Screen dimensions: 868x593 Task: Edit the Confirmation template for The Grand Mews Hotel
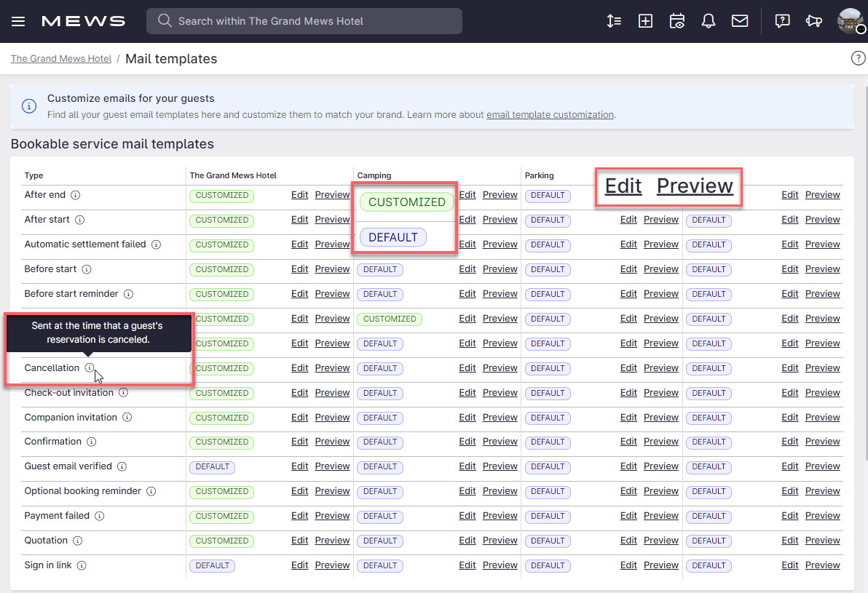pyautogui.click(x=299, y=442)
